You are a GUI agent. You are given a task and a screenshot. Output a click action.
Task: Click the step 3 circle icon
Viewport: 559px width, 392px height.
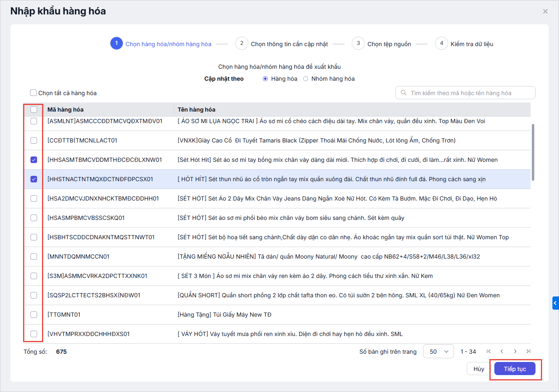click(x=358, y=43)
